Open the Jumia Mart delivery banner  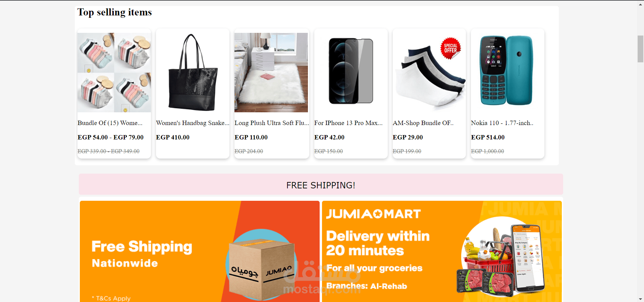[x=442, y=251]
